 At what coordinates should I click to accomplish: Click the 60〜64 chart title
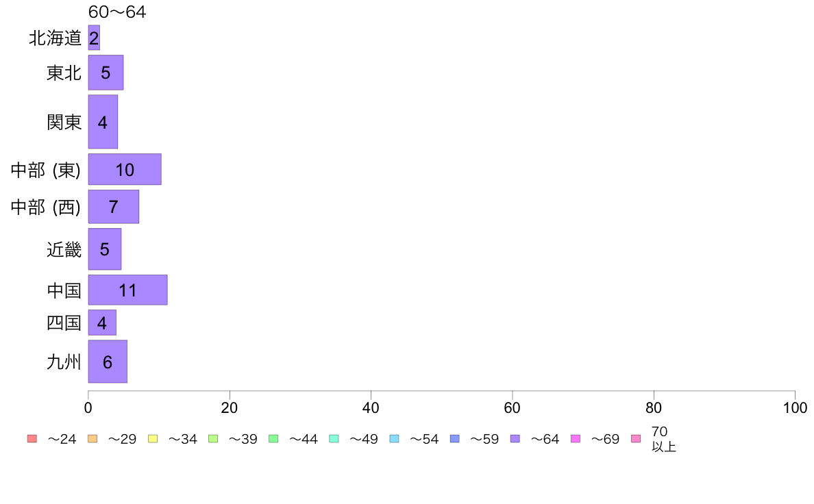click(x=116, y=12)
